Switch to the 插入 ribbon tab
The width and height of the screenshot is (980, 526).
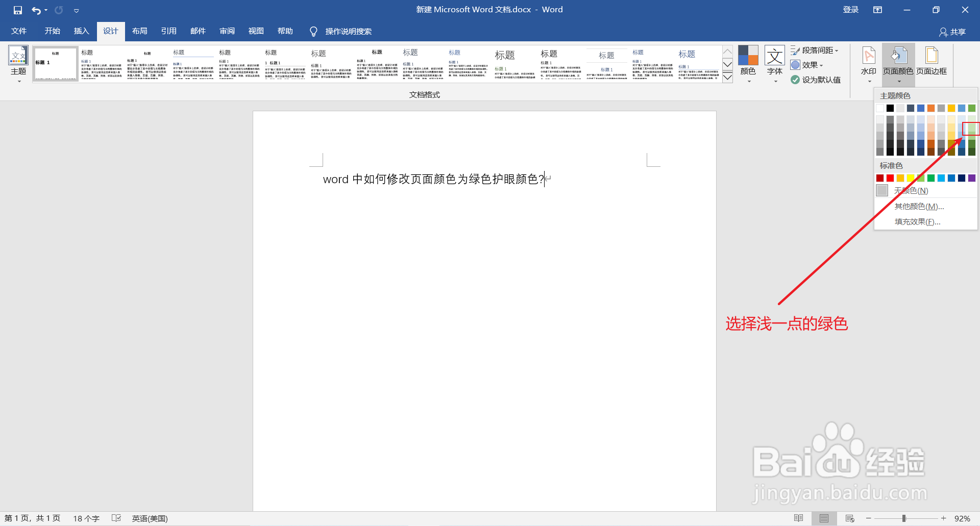81,31
